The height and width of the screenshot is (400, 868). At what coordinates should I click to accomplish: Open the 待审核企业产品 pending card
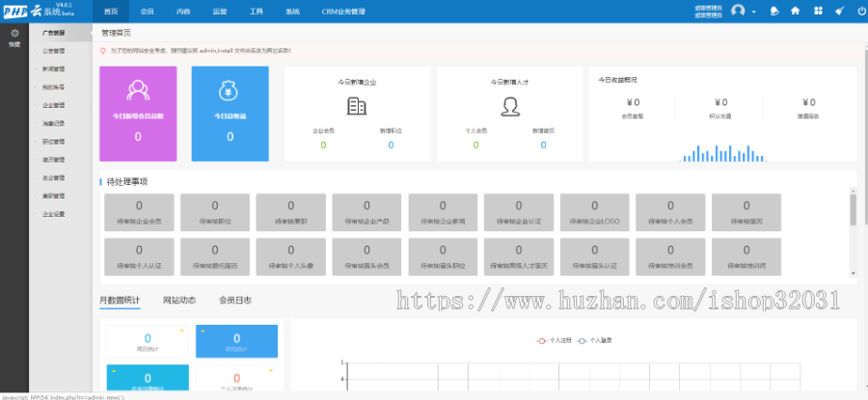coord(366,212)
